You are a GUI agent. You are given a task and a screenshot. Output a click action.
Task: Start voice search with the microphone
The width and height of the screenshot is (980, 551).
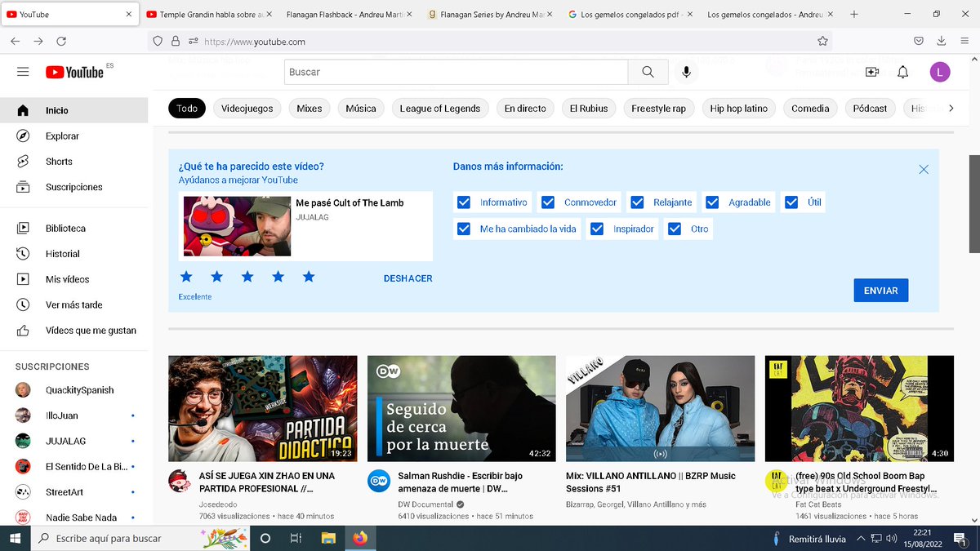[686, 72]
